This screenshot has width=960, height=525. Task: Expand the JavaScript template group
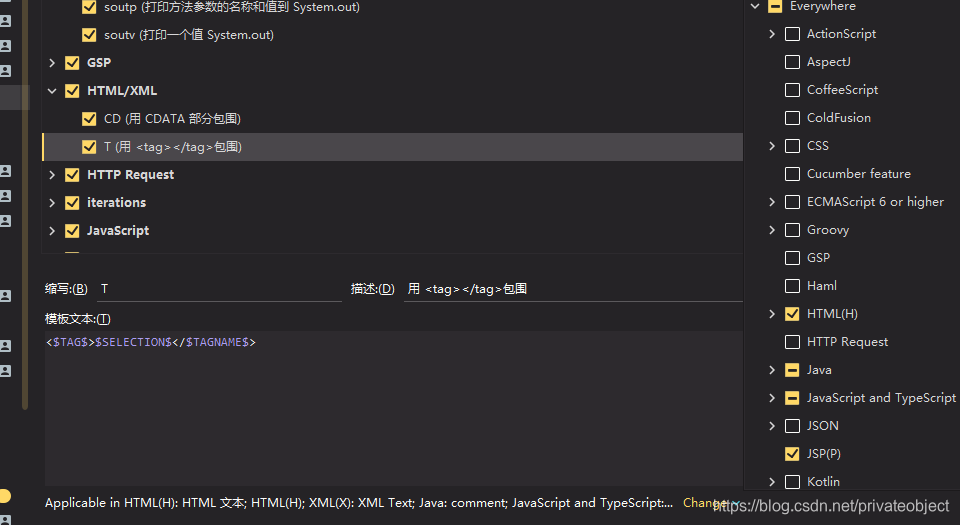click(x=52, y=231)
